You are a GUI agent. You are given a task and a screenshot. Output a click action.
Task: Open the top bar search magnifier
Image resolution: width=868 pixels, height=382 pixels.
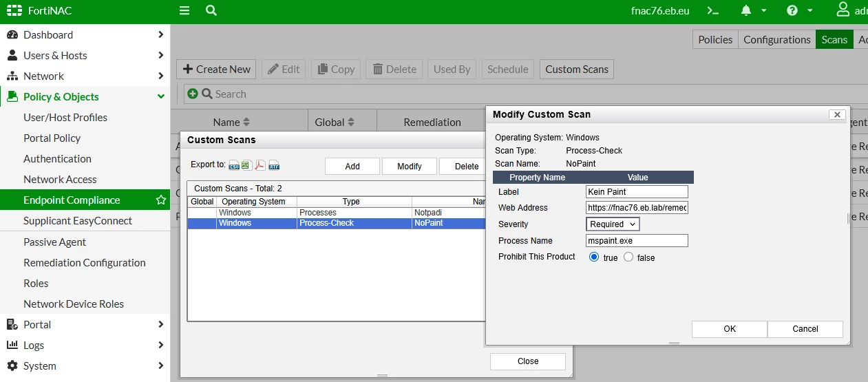[x=211, y=11]
